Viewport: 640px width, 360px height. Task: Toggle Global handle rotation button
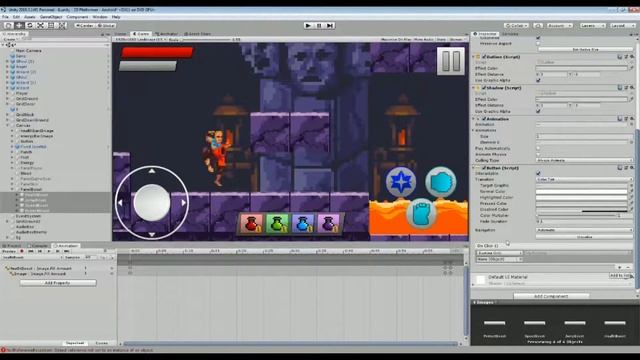(106, 25)
